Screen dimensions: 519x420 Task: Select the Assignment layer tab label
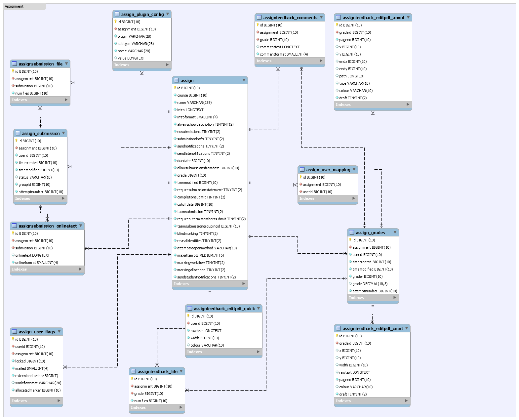pos(14,6)
